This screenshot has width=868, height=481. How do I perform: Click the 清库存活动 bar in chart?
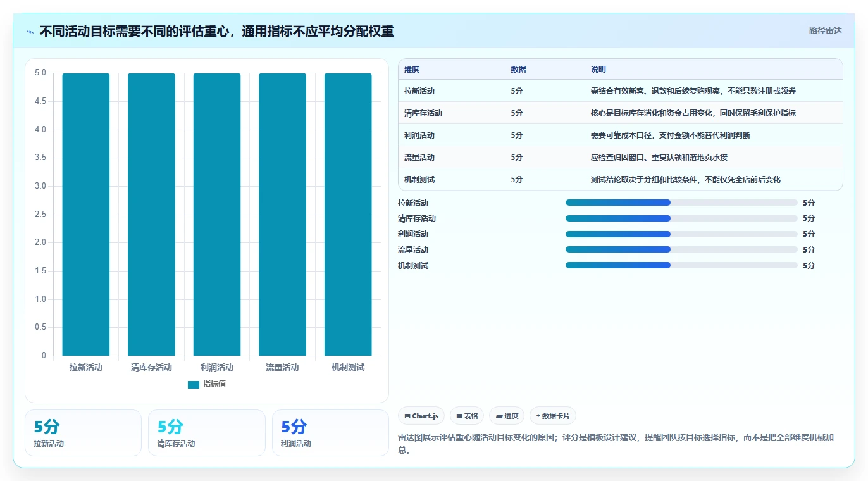point(151,215)
